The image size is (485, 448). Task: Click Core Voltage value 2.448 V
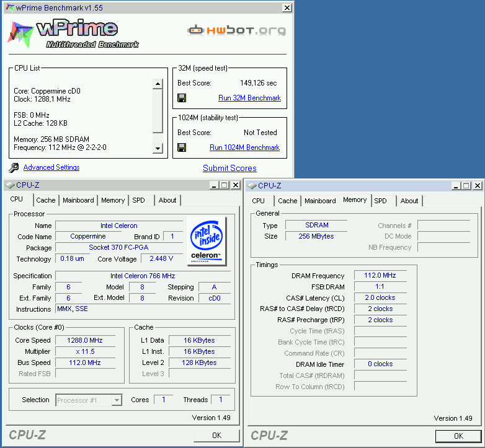(x=161, y=258)
